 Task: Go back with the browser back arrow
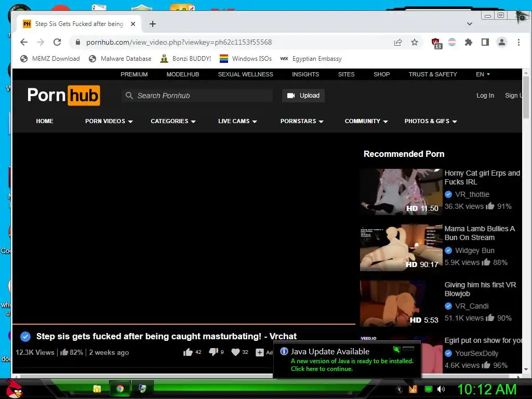tap(24, 42)
